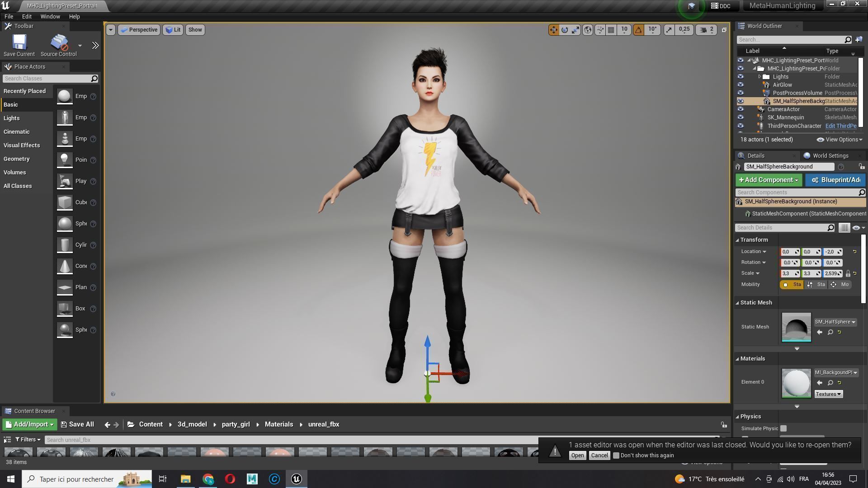Toggle scale snapping icon
The height and width of the screenshot is (488, 868).
click(669, 30)
